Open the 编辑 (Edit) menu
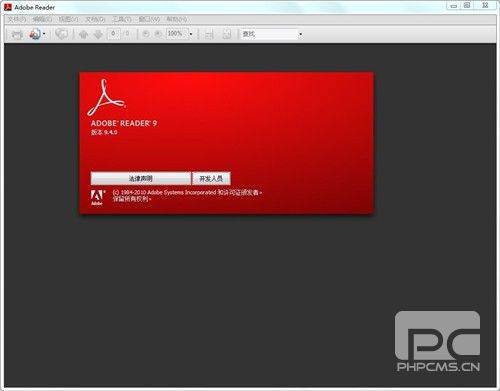The height and width of the screenshot is (391, 500). (x=42, y=19)
